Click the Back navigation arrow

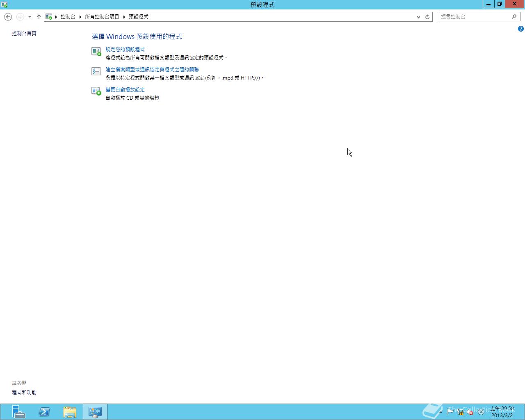coord(8,17)
